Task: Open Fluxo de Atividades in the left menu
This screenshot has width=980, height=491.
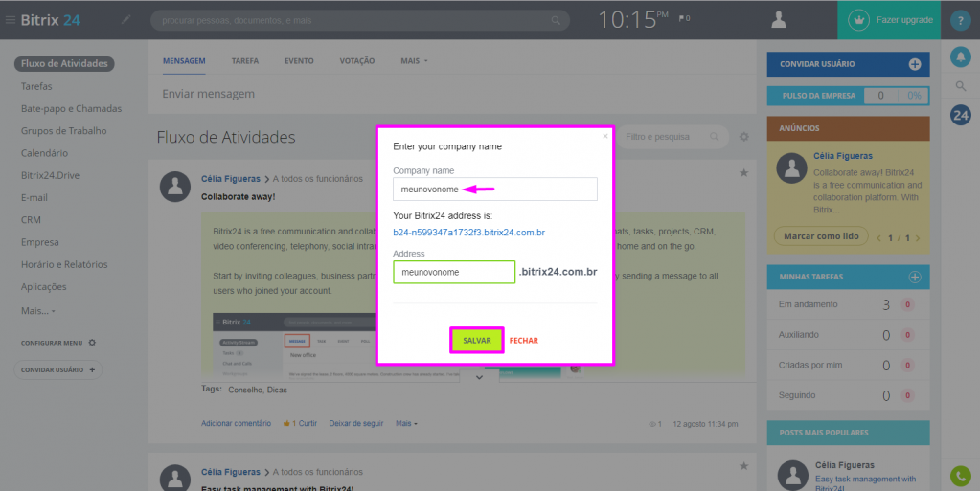Action: pyautogui.click(x=64, y=64)
